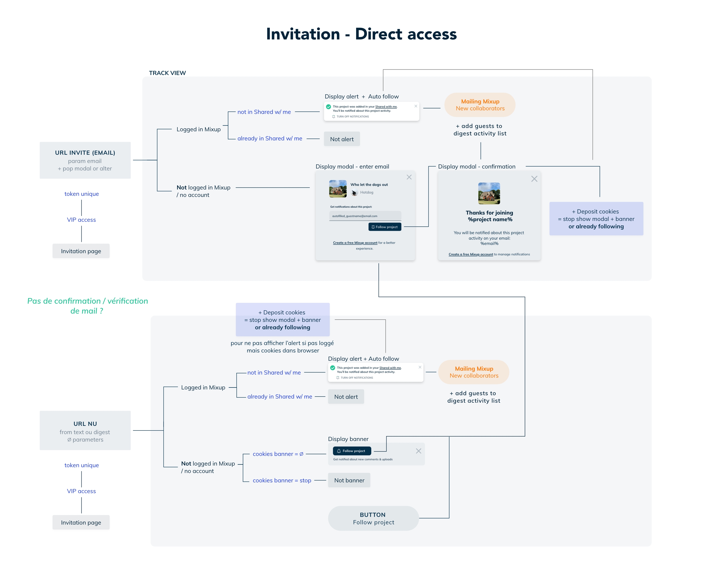Click the right Deposit cookies note box
The width and height of the screenshot is (723, 588).
(x=596, y=219)
